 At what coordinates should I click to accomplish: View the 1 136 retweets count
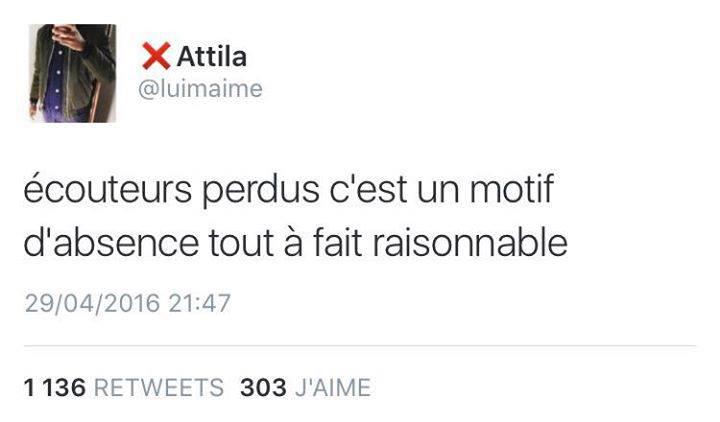[x=55, y=387]
